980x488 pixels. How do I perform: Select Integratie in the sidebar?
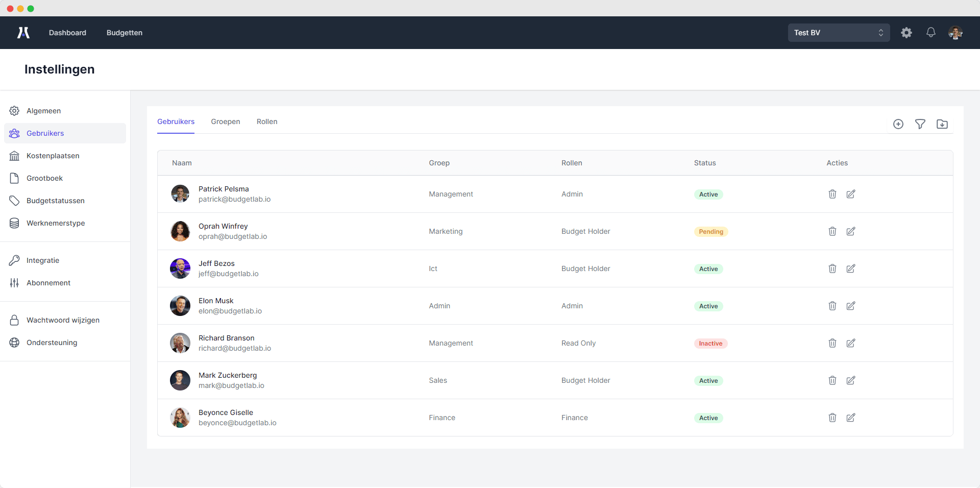(43, 260)
